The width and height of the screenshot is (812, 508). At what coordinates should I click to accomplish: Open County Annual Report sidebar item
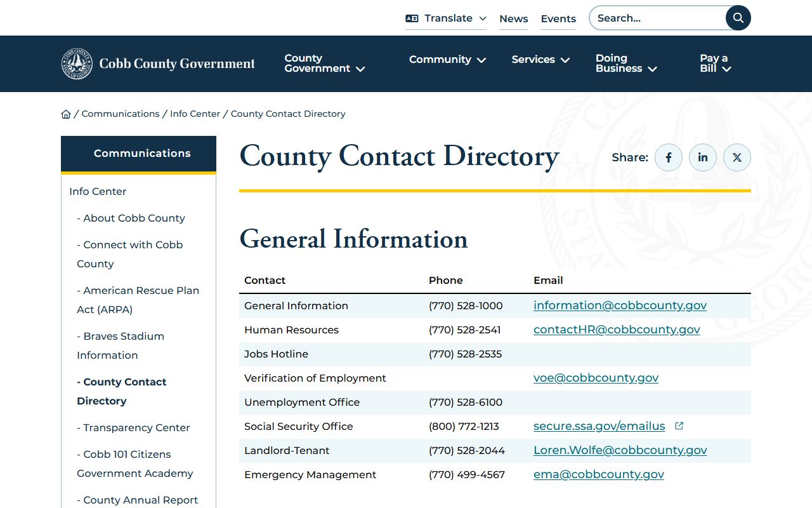click(x=138, y=500)
